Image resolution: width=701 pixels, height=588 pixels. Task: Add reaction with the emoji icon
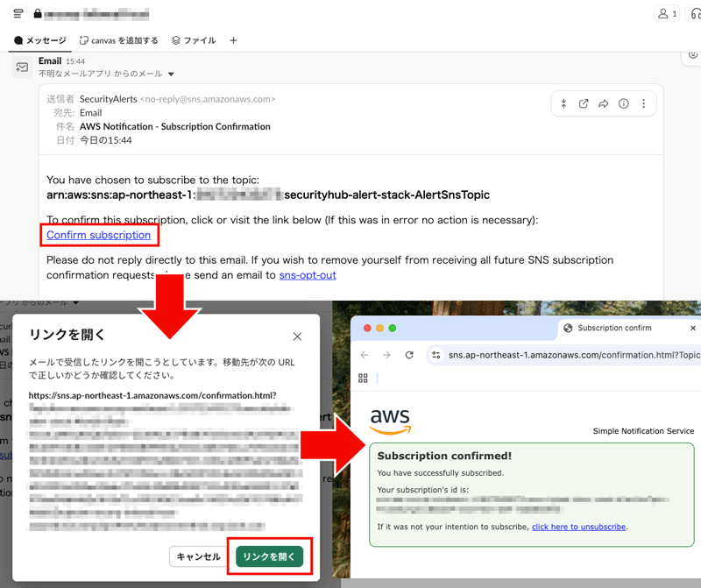[x=693, y=55]
